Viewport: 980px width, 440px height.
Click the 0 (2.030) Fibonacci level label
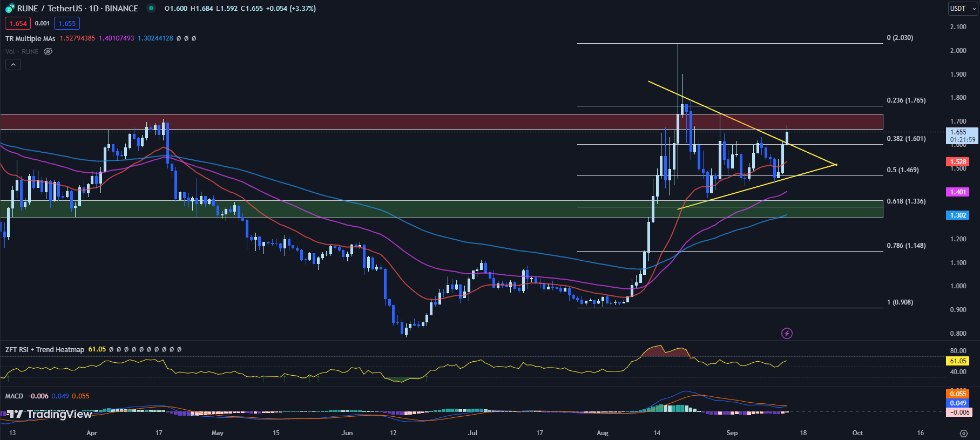coord(900,38)
